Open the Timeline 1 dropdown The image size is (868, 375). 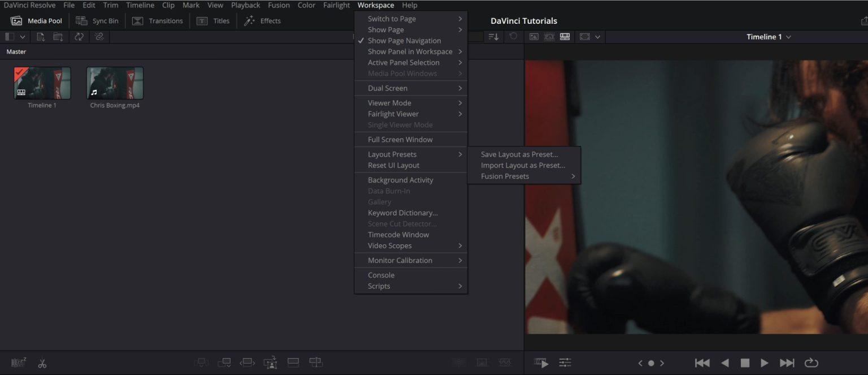[769, 36]
